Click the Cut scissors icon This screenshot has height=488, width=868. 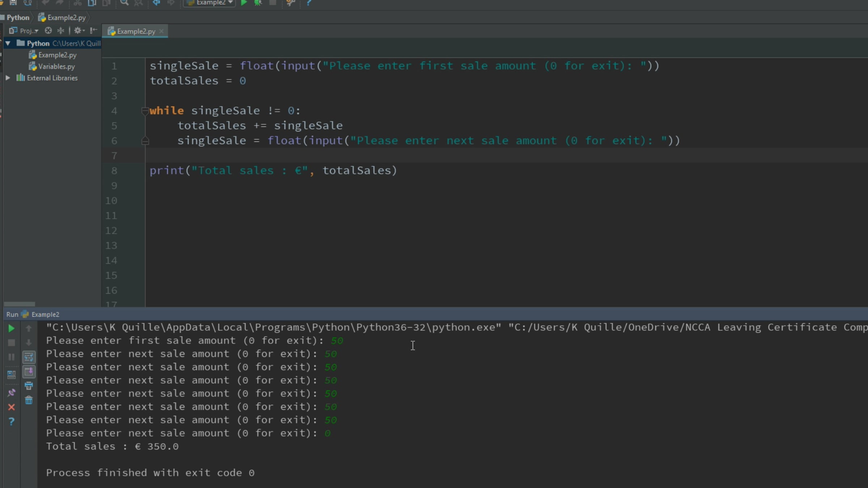[x=77, y=3]
